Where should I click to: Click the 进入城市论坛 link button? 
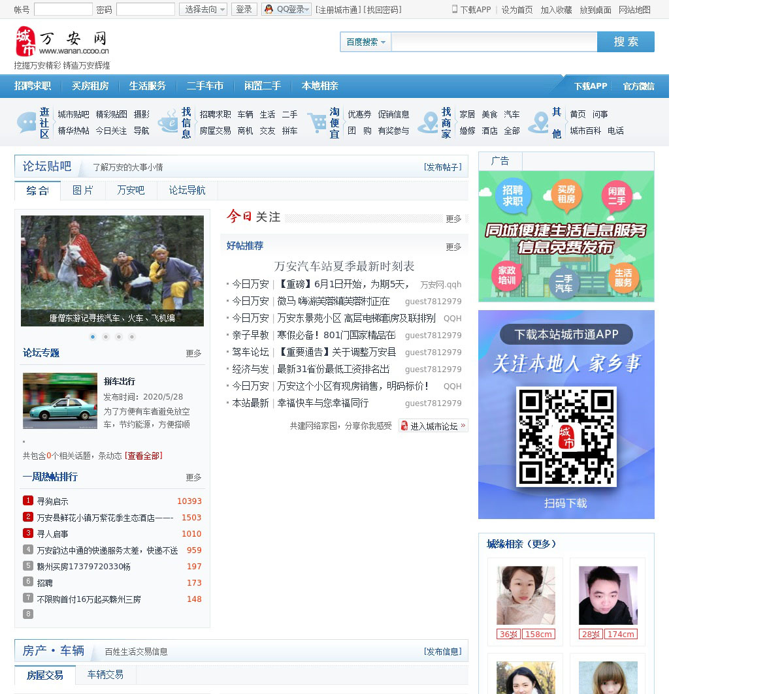click(x=433, y=426)
